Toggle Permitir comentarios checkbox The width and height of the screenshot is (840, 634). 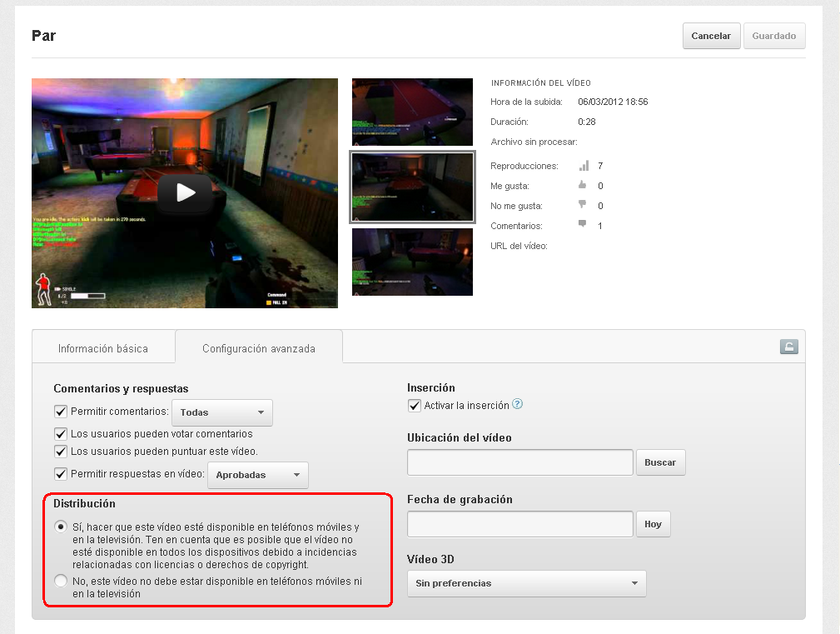coord(61,412)
